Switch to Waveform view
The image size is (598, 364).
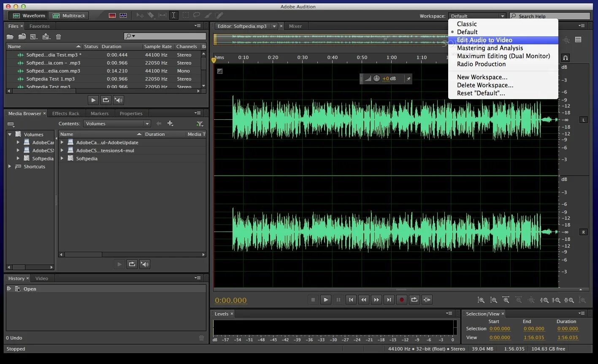point(29,16)
